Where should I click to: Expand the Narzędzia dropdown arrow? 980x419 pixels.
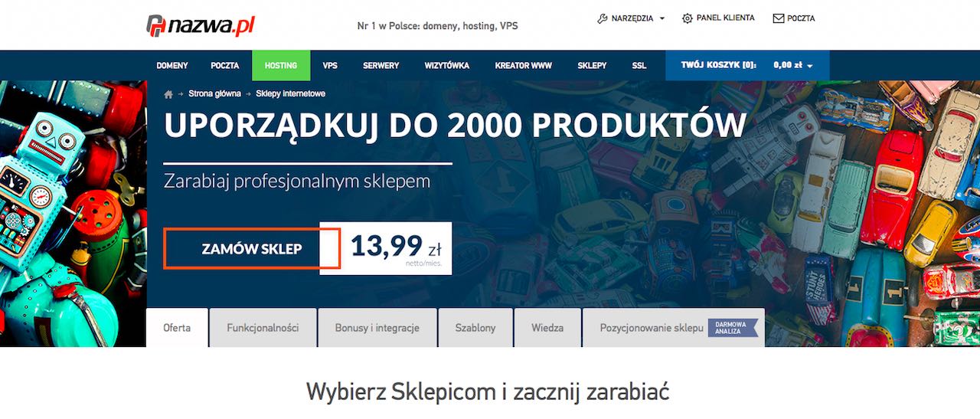click(x=662, y=18)
